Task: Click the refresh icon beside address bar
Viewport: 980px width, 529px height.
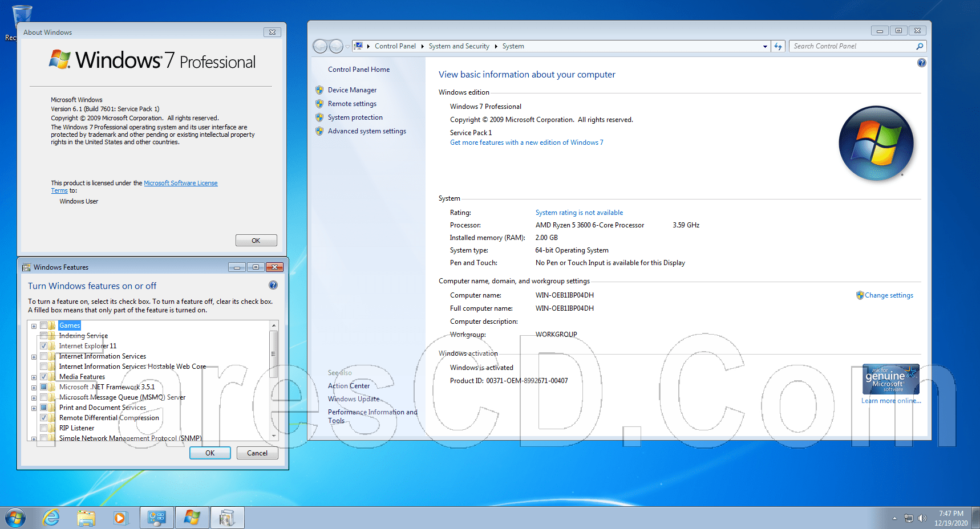Action: [x=778, y=46]
